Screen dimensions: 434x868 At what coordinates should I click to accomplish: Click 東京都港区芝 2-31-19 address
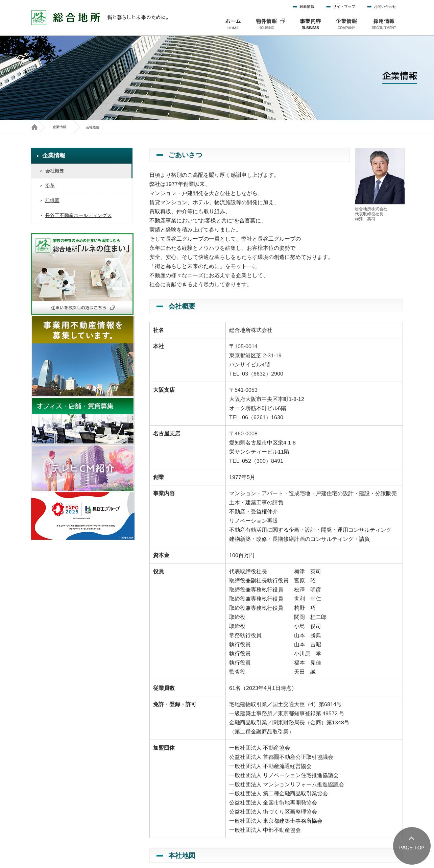(255, 356)
